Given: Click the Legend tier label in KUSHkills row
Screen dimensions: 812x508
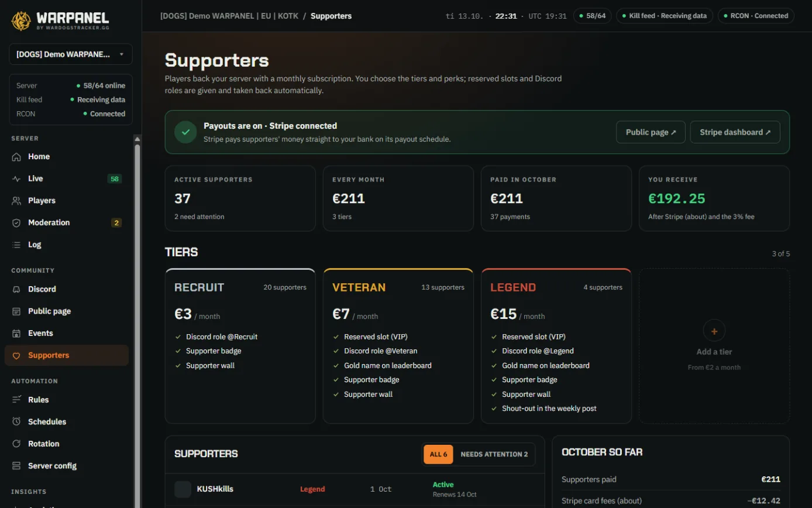Looking at the screenshot, I should point(312,489).
